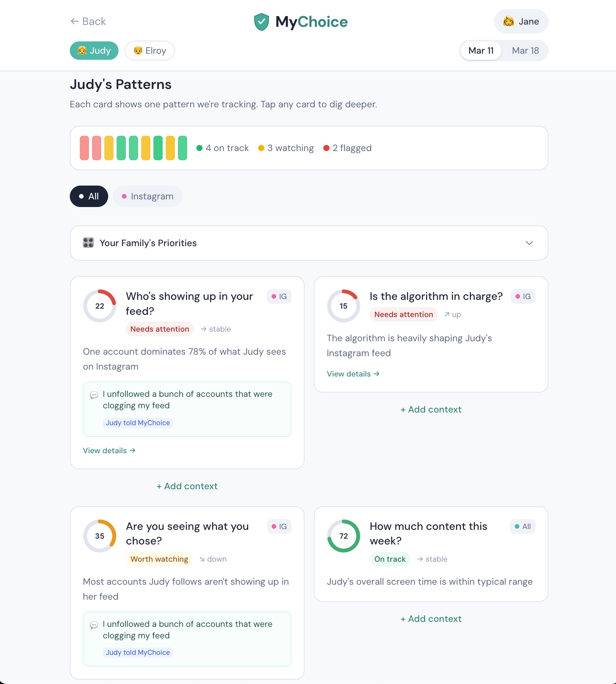Image resolution: width=616 pixels, height=684 pixels.
Task: Click the down trend arrow indicator
Action: pyautogui.click(x=213, y=559)
